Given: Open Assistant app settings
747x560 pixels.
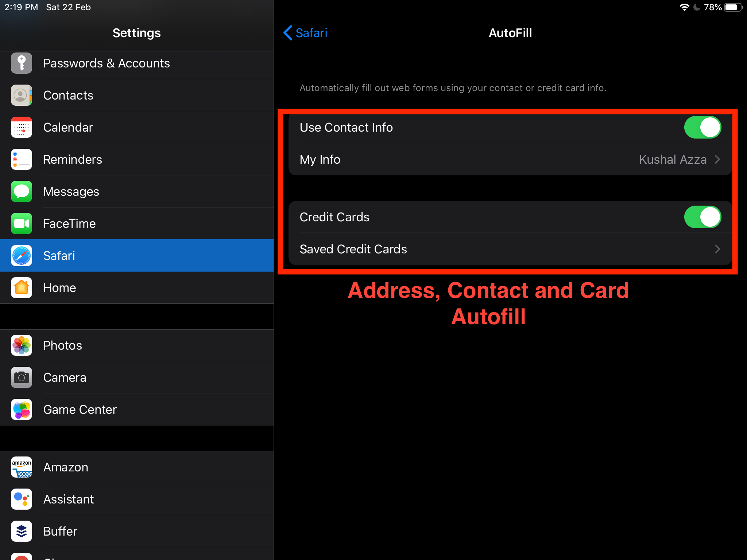Looking at the screenshot, I should [137, 499].
